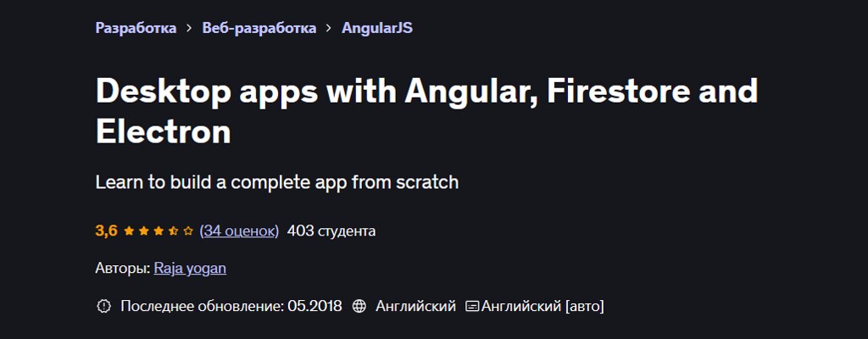Click the 3,6 rating score number
The height and width of the screenshot is (339, 868).
coord(106,231)
